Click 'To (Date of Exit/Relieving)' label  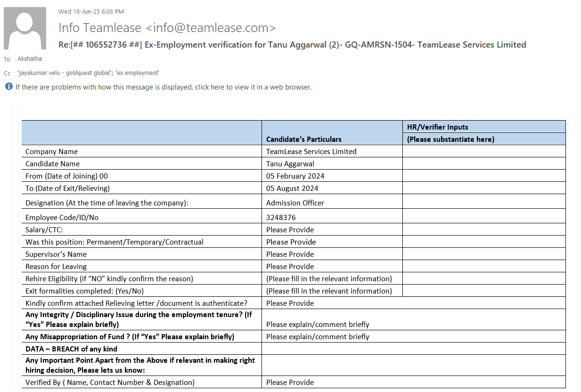68,188
